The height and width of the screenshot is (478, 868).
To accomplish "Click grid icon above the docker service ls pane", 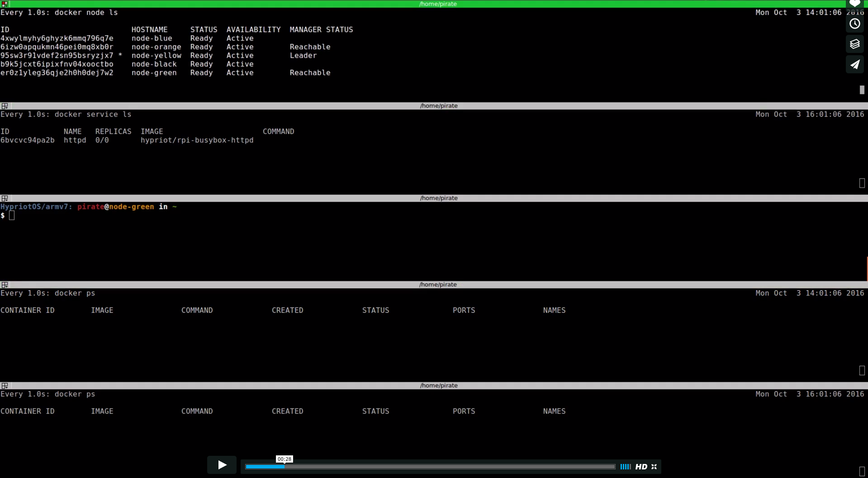I will [x=5, y=106].
